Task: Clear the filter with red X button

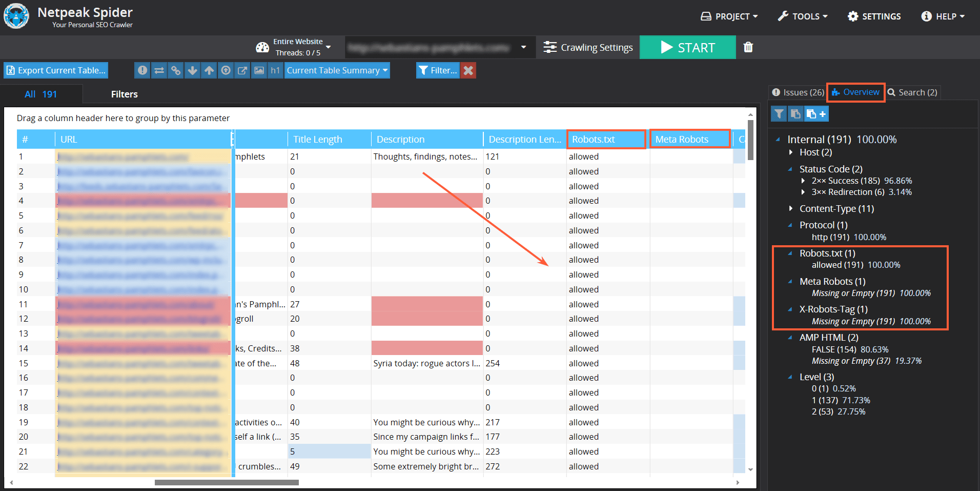Action: coord(468,70)
